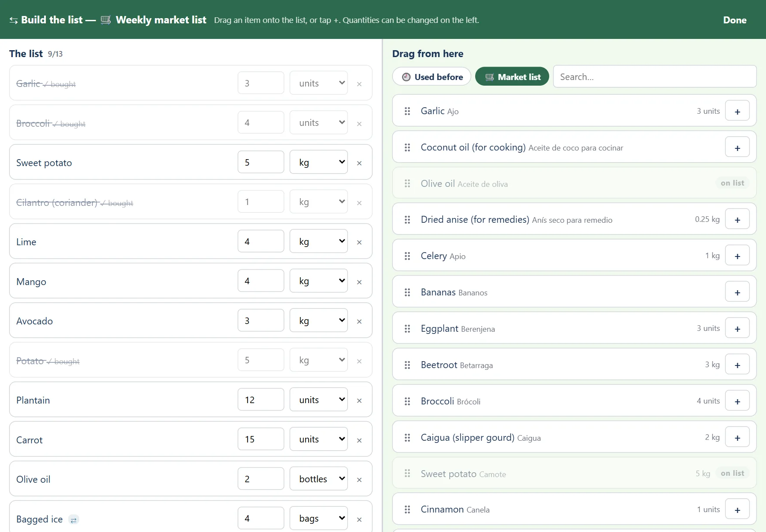Image resolution: width=766 pixels, height=532 pixels.
Task: Click the swap icon beside Build the list
Action: (13, 20)
